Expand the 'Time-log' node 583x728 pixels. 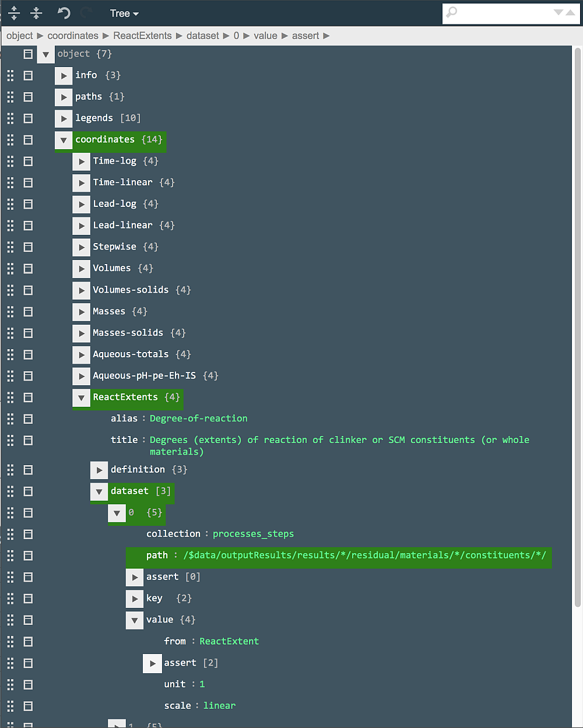coord(81,161)
